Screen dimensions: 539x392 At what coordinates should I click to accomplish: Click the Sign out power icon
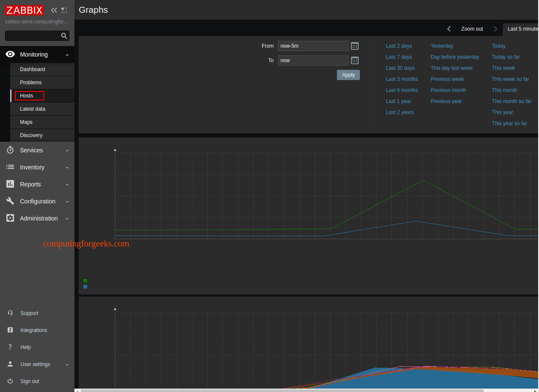[10, 381]
